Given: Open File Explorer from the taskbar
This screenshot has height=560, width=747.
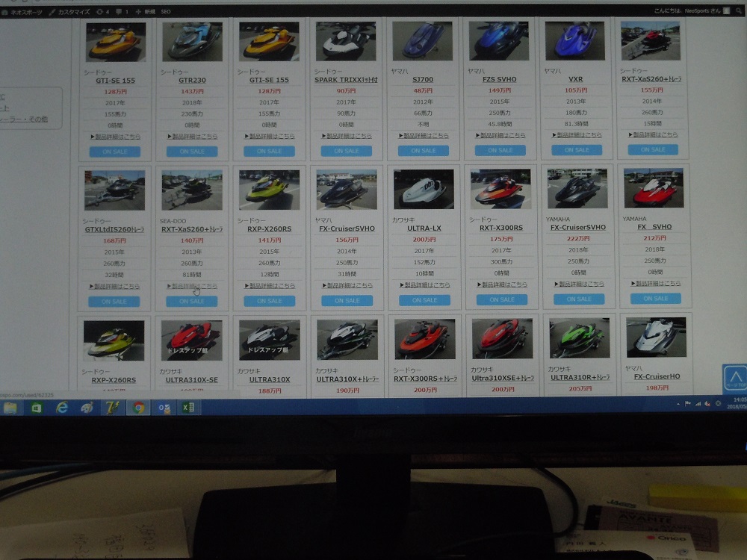Looking at the screenshot, I should [x=10, y=408].
